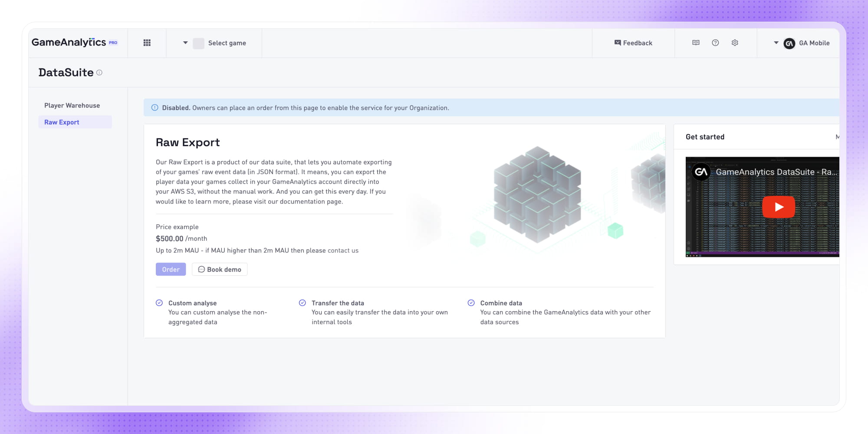This screenshot has width=868, height=434.
Task: Open the settings gear icon
Action: point(735,43)
